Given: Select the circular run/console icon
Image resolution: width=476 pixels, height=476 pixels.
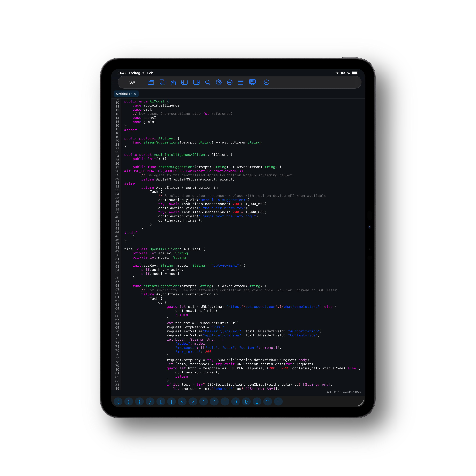Looking at the screenshot, I should coord(230,82).
